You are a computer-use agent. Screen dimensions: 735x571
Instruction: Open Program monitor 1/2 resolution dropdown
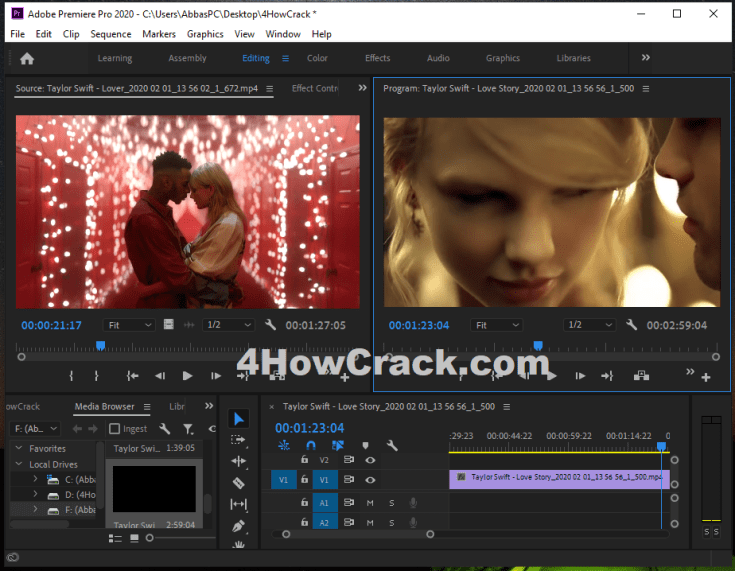[587, 325]
